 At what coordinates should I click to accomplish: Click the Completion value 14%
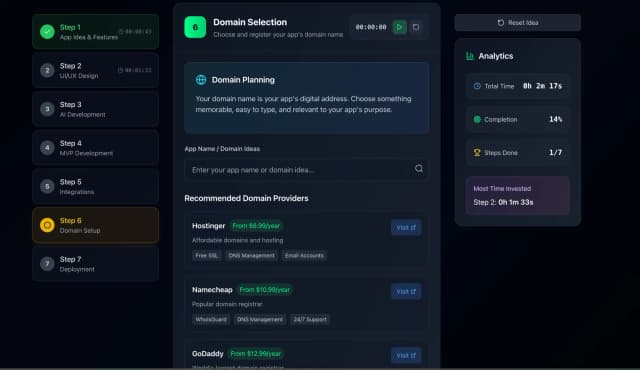556,120
